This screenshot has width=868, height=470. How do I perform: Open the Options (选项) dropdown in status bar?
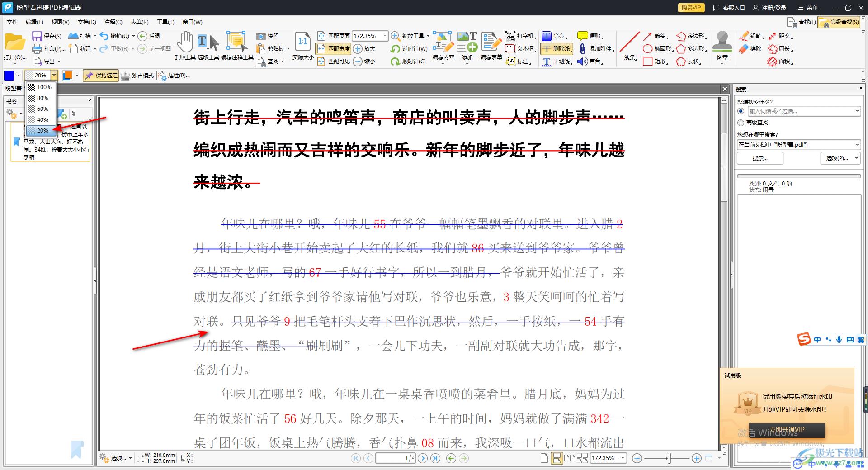coord(116,458)
